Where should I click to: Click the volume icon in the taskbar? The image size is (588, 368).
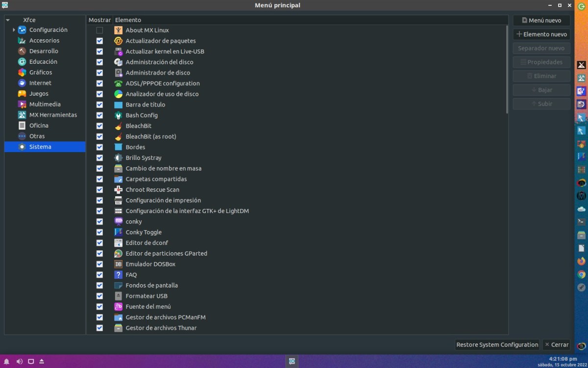(20, 362)
